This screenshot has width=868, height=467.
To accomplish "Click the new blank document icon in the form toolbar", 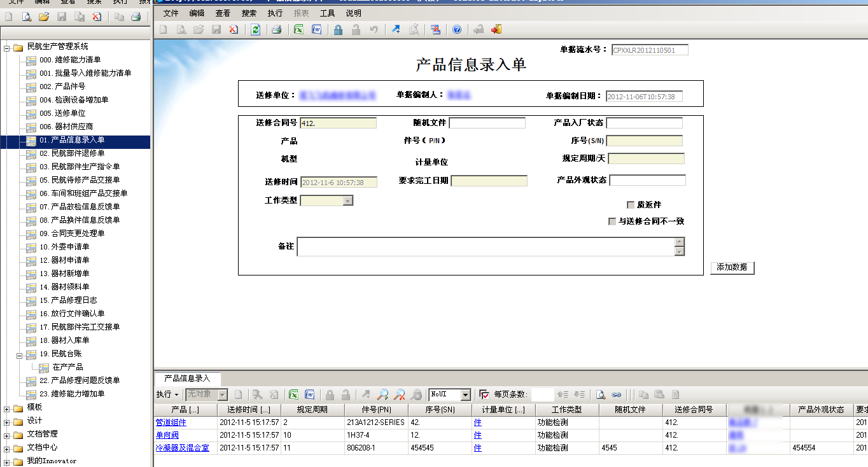I will tap(164, 29).
